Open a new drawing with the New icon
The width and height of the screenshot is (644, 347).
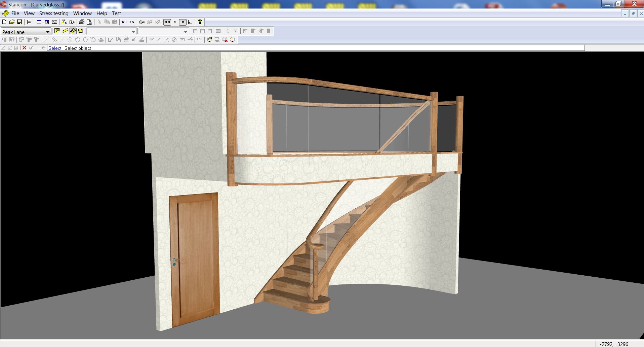[4, 22]
